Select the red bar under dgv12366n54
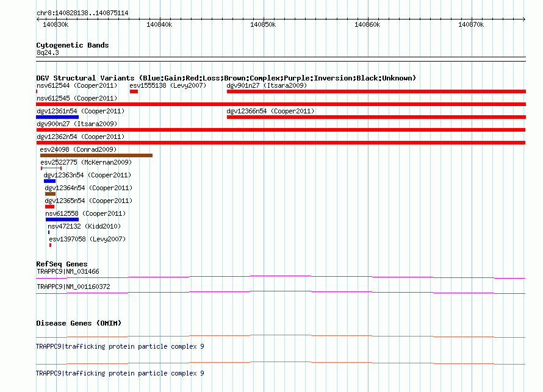The width and height of the screenshot is (543, 392). click(376, 117)
